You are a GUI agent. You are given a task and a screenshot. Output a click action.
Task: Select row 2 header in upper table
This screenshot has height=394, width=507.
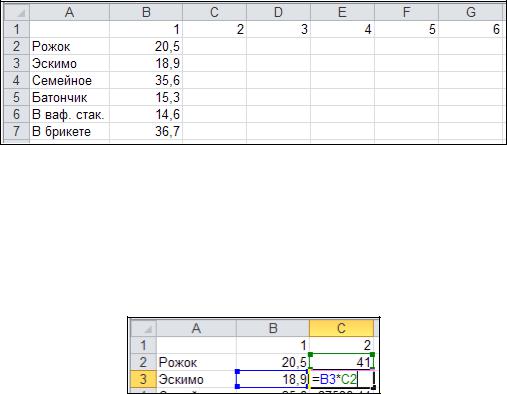16,46
